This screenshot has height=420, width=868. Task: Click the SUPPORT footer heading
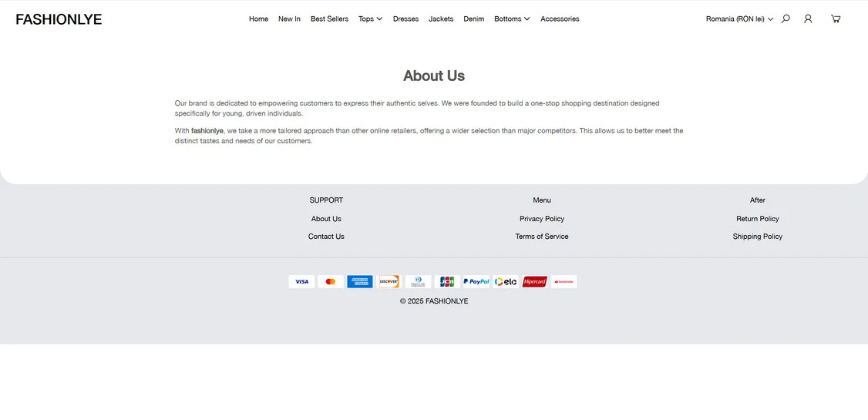click(x=326, y=200)
